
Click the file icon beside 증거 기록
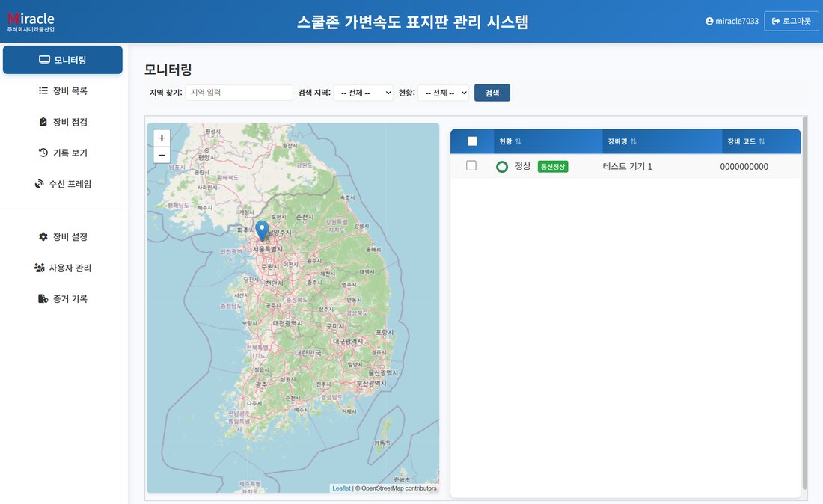(43, 298)
